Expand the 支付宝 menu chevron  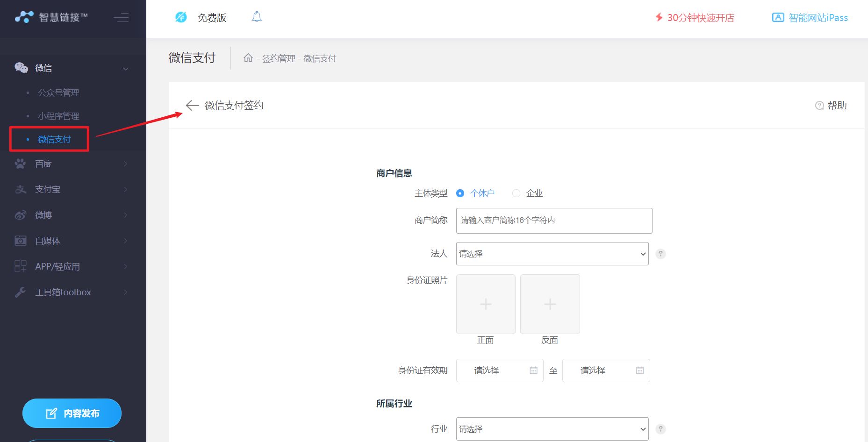tap(125, 189)
